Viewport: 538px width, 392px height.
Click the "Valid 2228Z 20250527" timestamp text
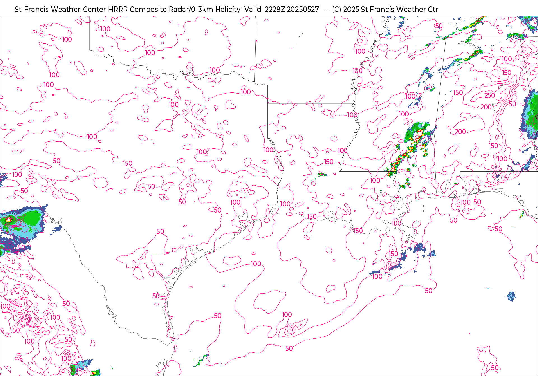[282, 10]
